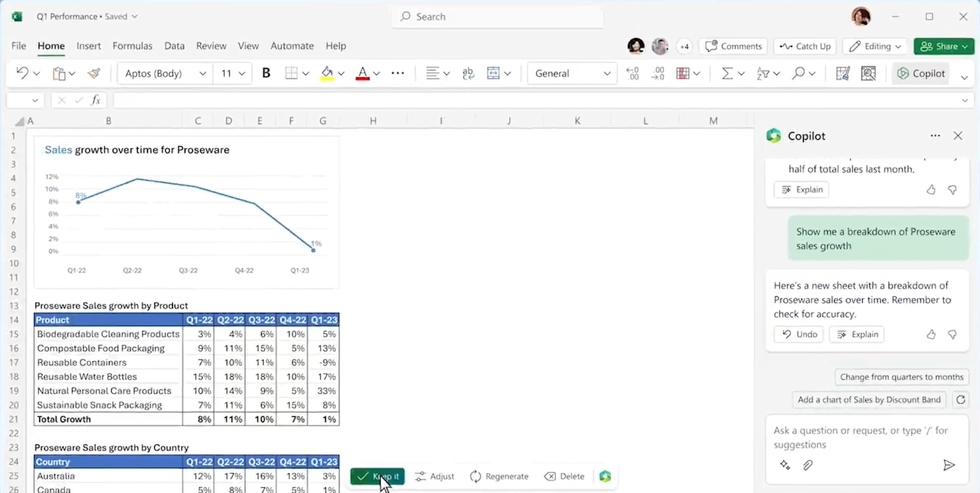Click the Undo icon in the toolbar
The image size is (980, 493).
(21, 73)
